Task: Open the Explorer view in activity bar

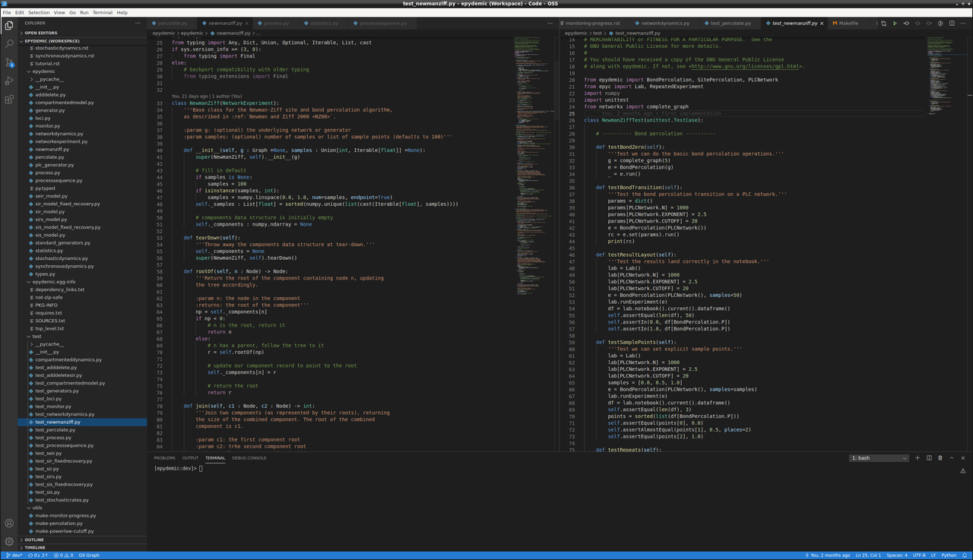Action: 9,25
